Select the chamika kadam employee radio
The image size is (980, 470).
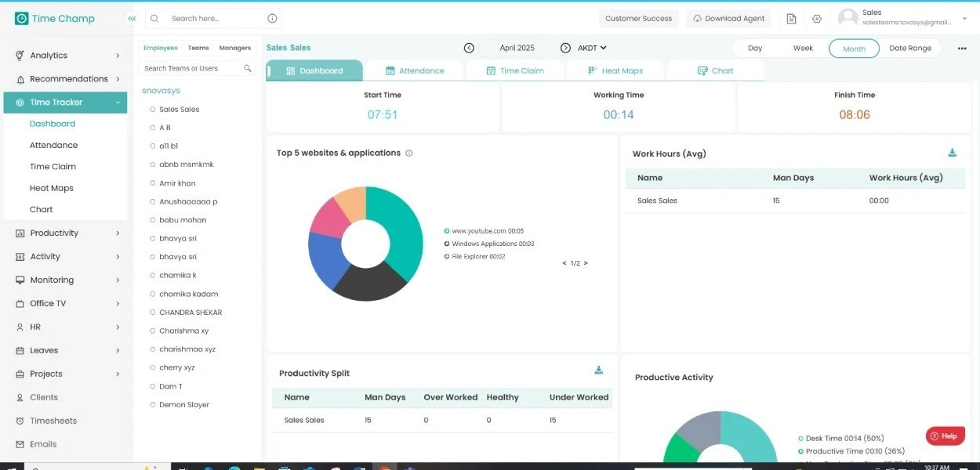coord(153,294)
